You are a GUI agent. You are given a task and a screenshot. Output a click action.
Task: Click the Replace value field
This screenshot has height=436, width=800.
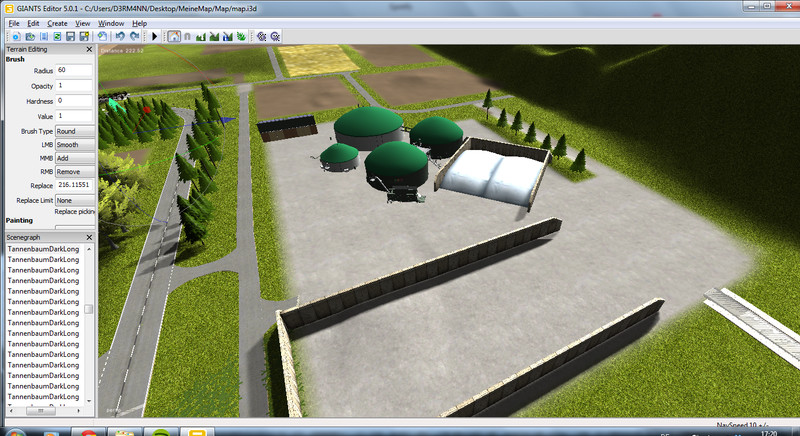tap(74, 185)
